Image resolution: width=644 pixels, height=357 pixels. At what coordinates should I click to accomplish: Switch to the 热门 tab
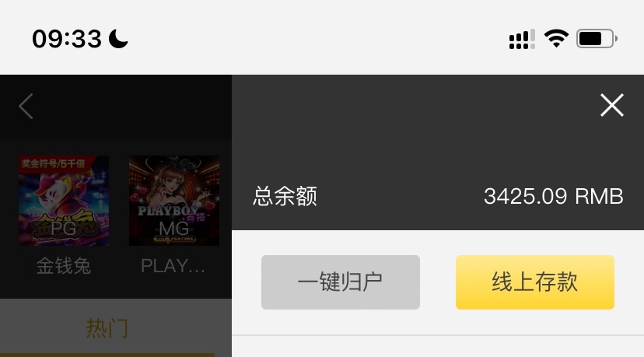point(107,328)
